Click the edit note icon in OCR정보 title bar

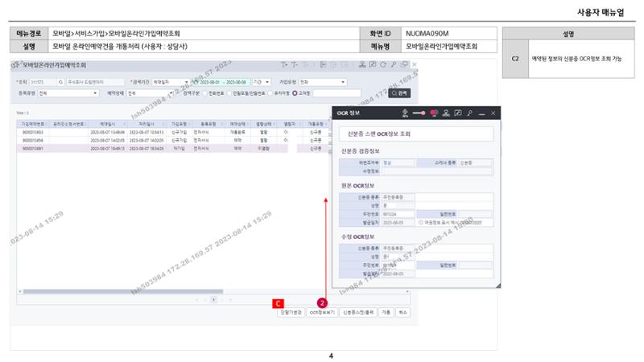click(x=458, y=113)
